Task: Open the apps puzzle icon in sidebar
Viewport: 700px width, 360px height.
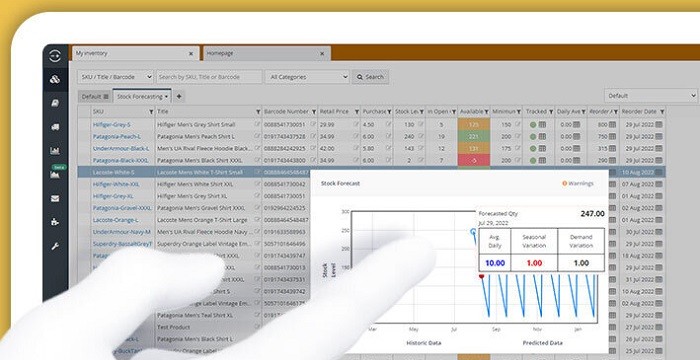Action: [55, 222]
